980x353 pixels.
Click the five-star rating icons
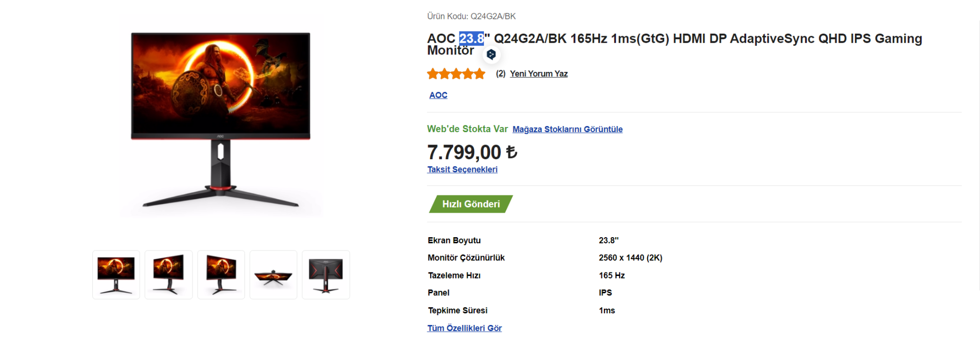click(456, 74)
